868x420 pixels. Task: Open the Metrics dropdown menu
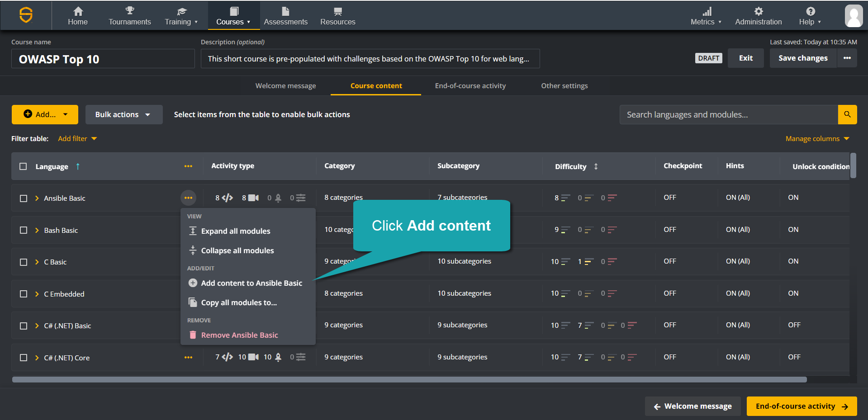tap(706, 16)
